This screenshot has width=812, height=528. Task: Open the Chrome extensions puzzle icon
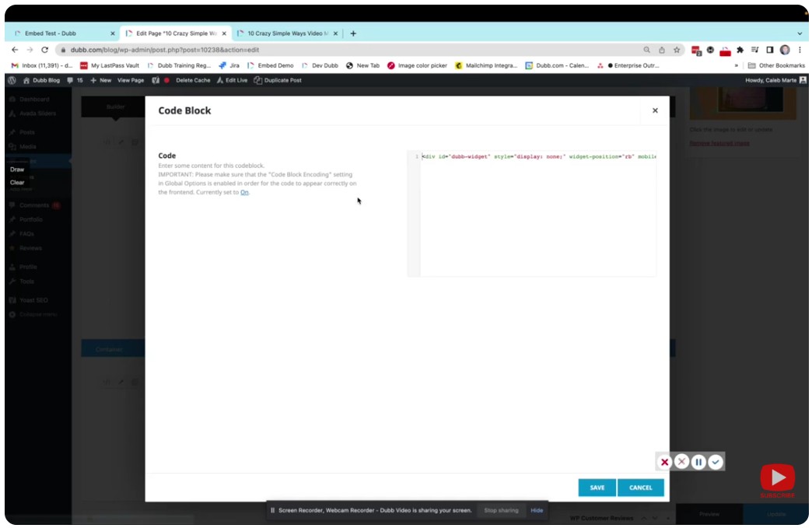[x=740, y=50]
